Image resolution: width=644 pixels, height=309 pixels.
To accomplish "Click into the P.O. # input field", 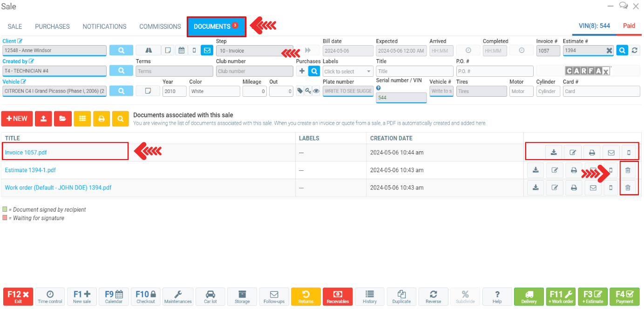I will pyautogui.click(x=494, y=71).
